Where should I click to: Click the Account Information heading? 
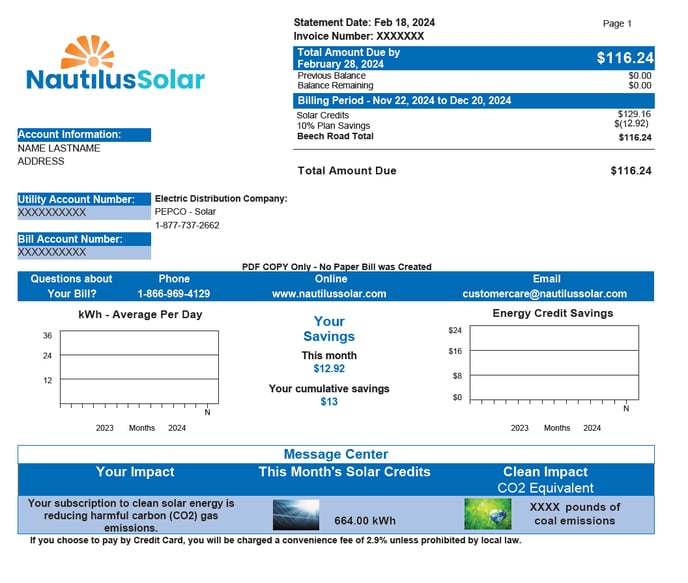(84, 134)
